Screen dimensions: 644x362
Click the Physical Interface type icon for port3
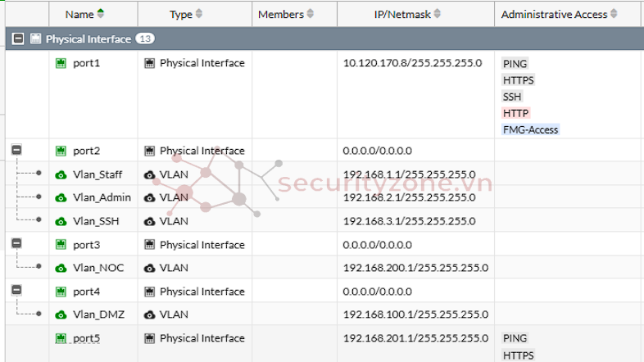click(149, 245)
